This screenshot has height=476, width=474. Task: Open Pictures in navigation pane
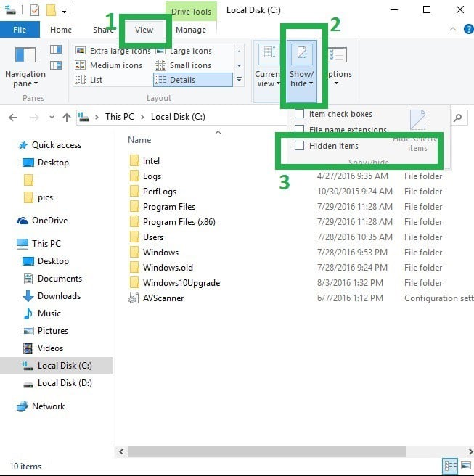point(53,331)
